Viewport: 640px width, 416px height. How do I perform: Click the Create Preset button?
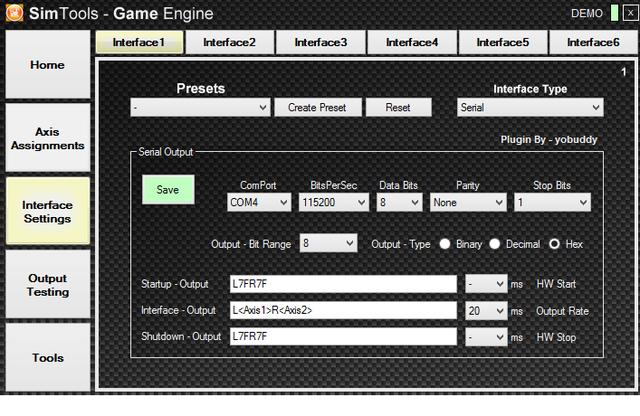(317, 107)
